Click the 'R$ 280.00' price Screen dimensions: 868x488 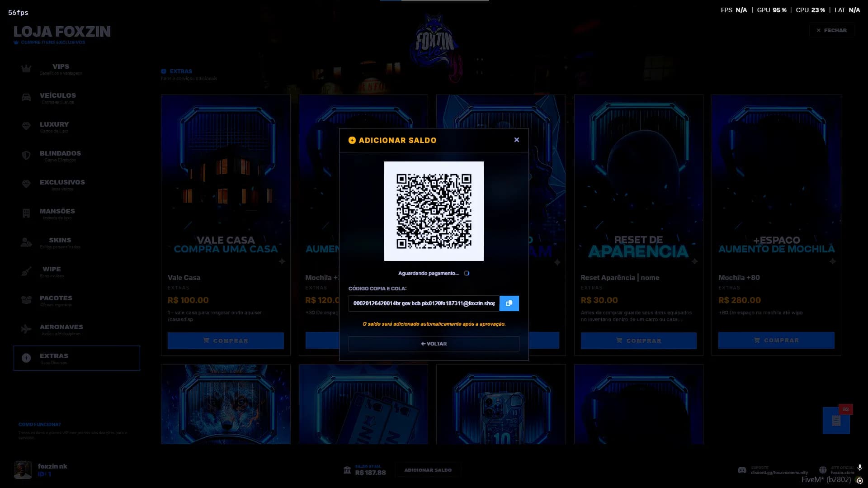(740, 300)
